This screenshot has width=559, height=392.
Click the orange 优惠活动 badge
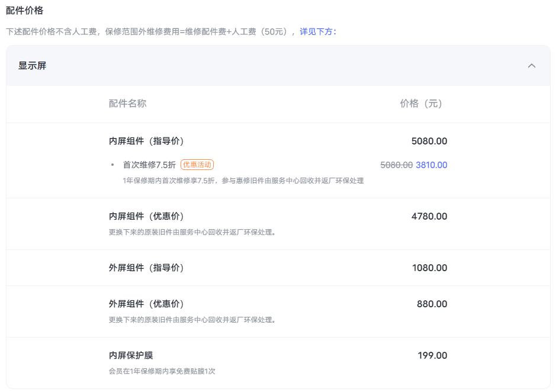tap(197, 165)
